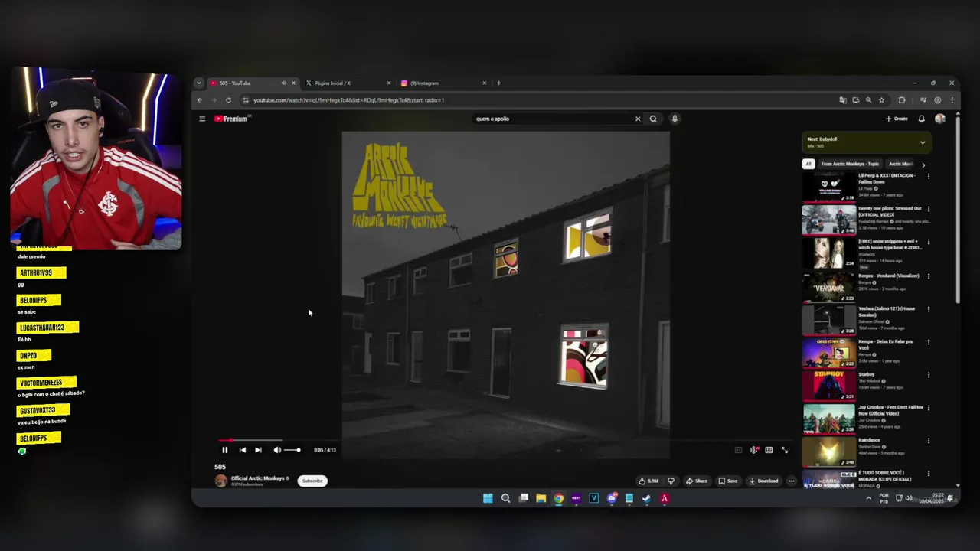Viewport: 980px width, 551px height.
Task: Open the options menu for 'Borges - Vendaval'
Action: pyautogui.click(x=929, y=276)
